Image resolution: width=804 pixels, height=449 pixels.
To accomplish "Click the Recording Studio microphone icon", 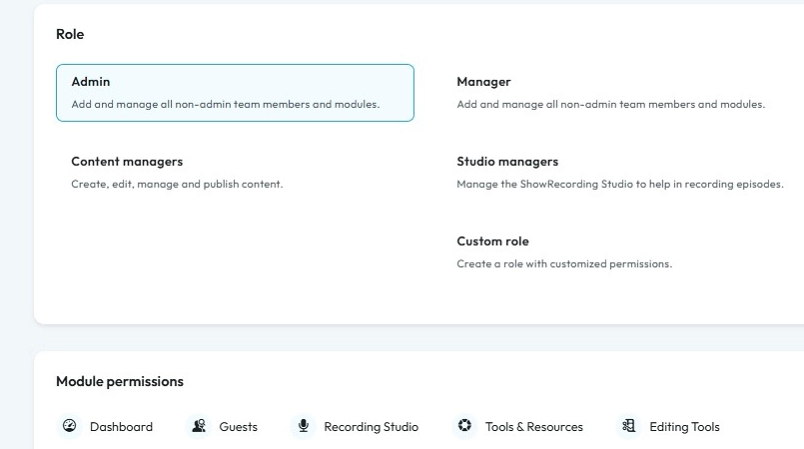I will click(x=303, y=427).
